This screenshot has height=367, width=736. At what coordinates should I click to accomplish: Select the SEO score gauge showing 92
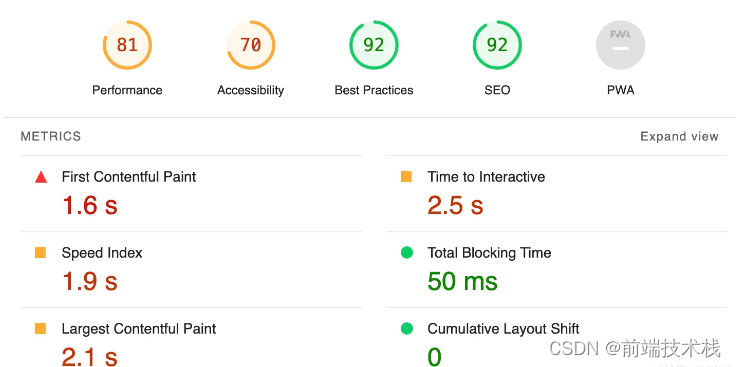498,45
